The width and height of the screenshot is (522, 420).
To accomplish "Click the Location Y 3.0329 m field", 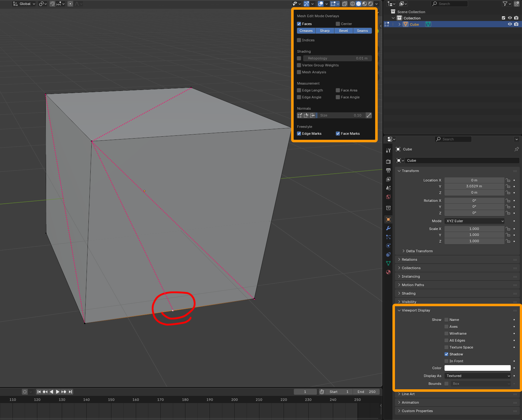I will pos(474,186).
